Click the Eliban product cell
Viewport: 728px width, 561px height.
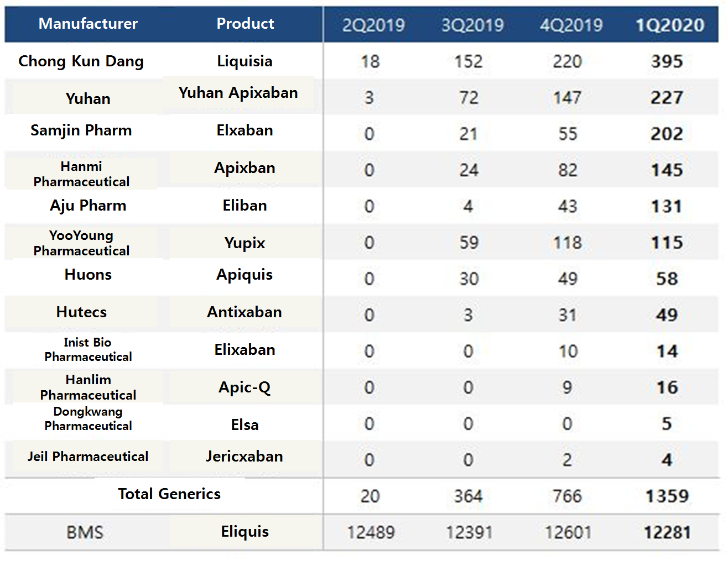click(x=245, y=206)
